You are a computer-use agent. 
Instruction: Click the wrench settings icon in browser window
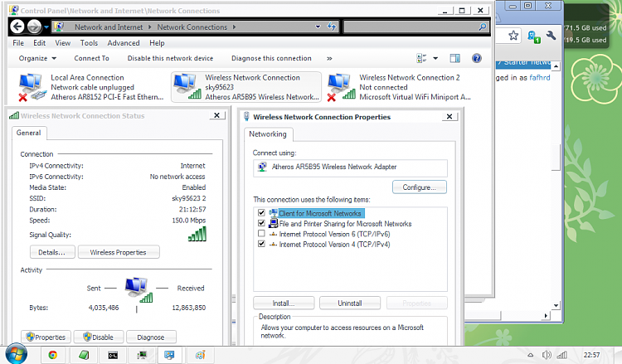[x=551, y=36]
